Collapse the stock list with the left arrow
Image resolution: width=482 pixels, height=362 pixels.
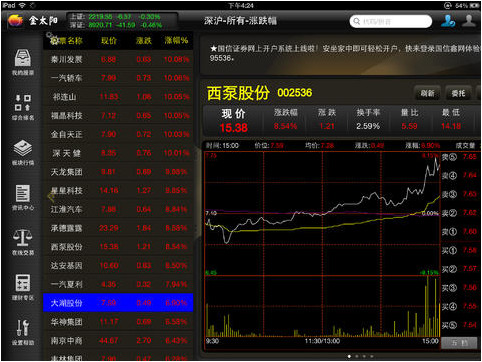pos(51,197)
